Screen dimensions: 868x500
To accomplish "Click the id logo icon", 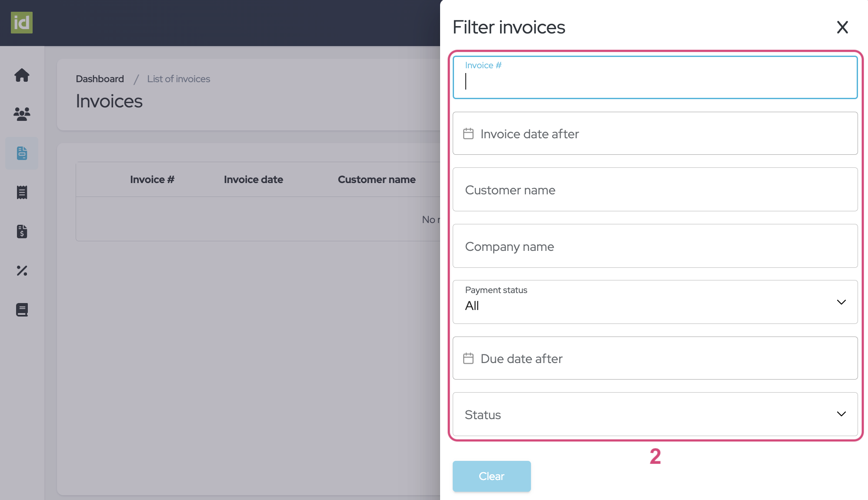I will 22,23.
